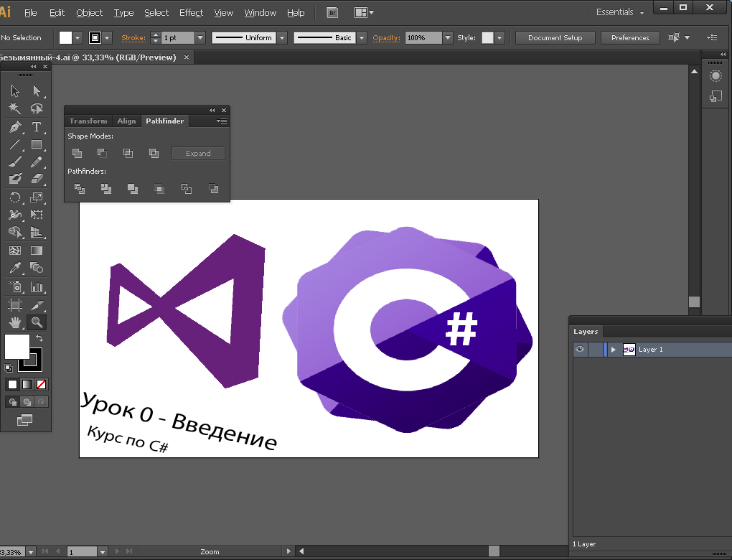
Task: Click the Stroke label link
Action: click(133, 38)
